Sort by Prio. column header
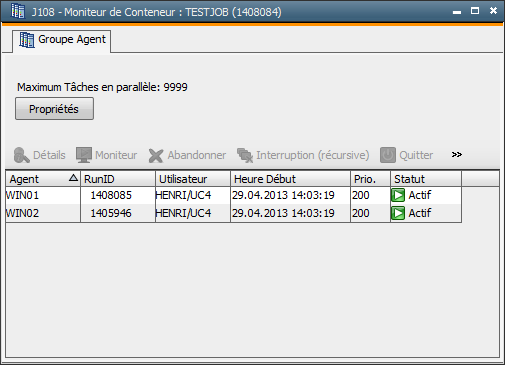This screenshot has height=365, width=505. coord(370,179)
